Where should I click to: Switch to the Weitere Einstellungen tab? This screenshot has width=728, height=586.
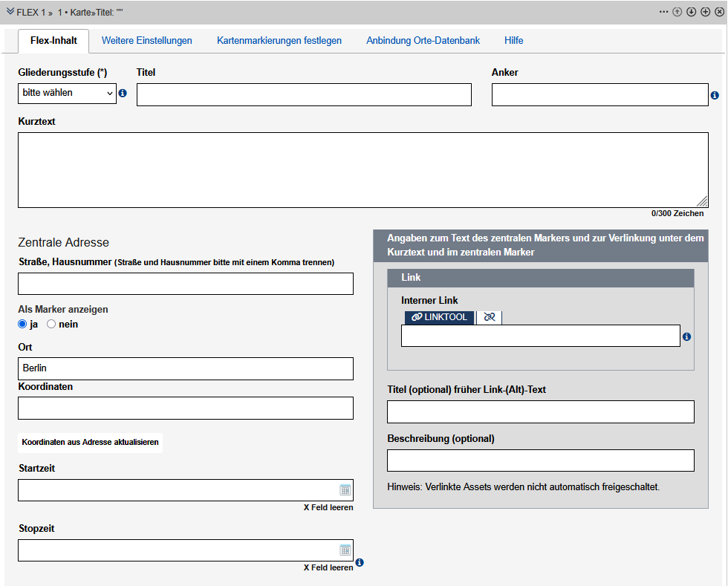click(x=146, y=41)
